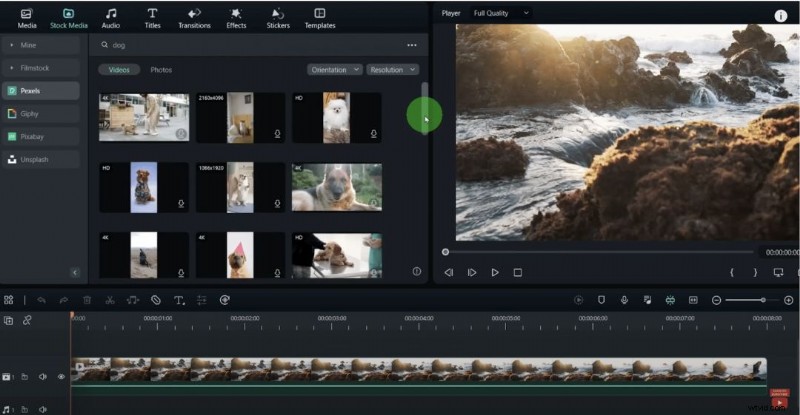Set mark in point brace icon
Viewport: 800px width, 415px height.
pos(732,273)
